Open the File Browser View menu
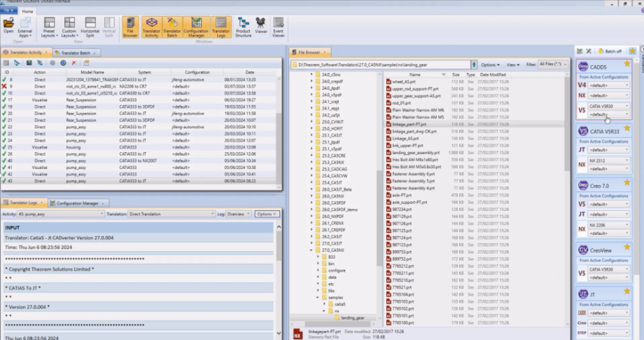644x340 pixels. (512, 64)
